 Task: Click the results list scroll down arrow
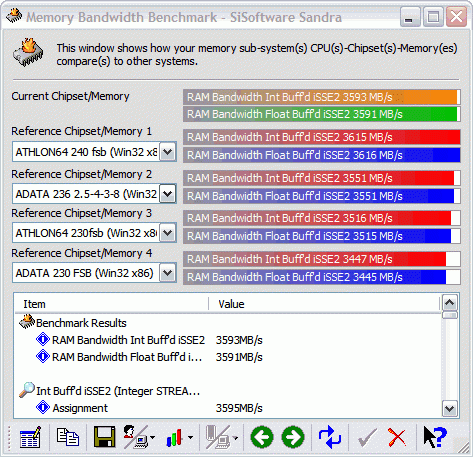[450, 408]
